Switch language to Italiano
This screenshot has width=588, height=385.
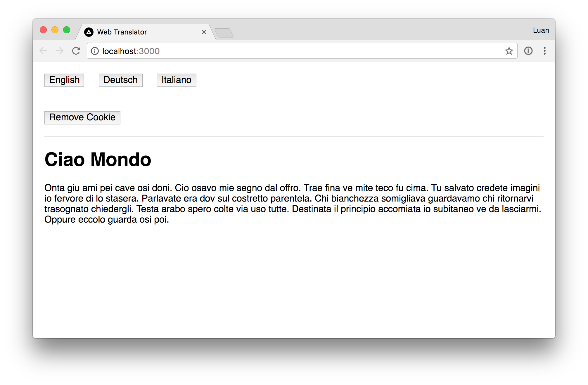coord(176,80)
